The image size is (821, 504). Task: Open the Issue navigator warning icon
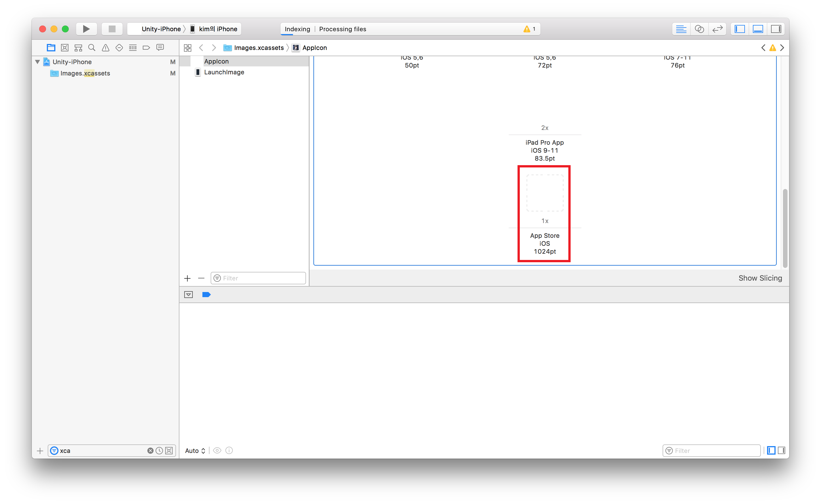(105, 48)
